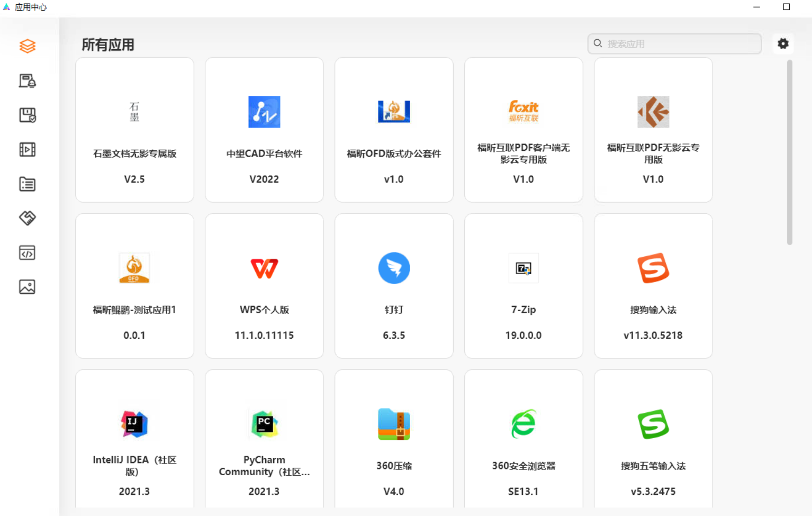This screenshot has width=812, height=516.
Task: Click version V4.0 under 360压缩
Action: [394, 491]
